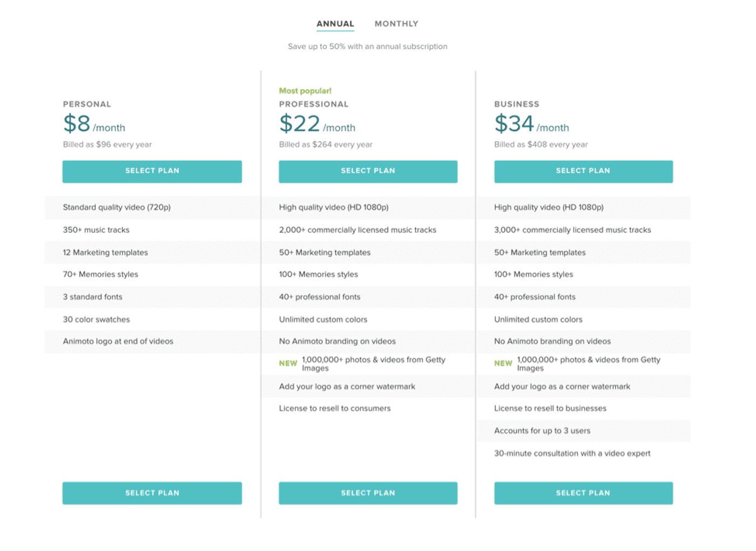The width and height of the screenshot is (756, 551).
Task: Click the $22 /month Professional price
Action: pos(317,124)
